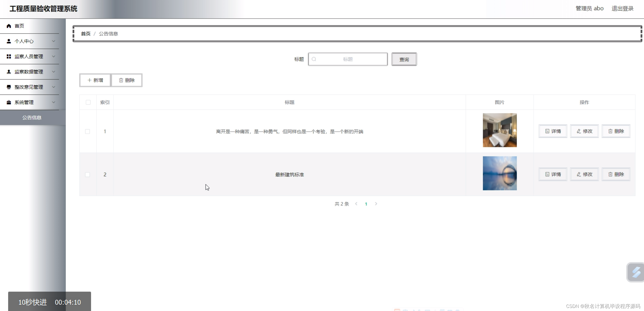This screenshot has height=311, width=644.
Task: Click the floating bird widget icon at the right edge
Action: [x=636, y=272]
